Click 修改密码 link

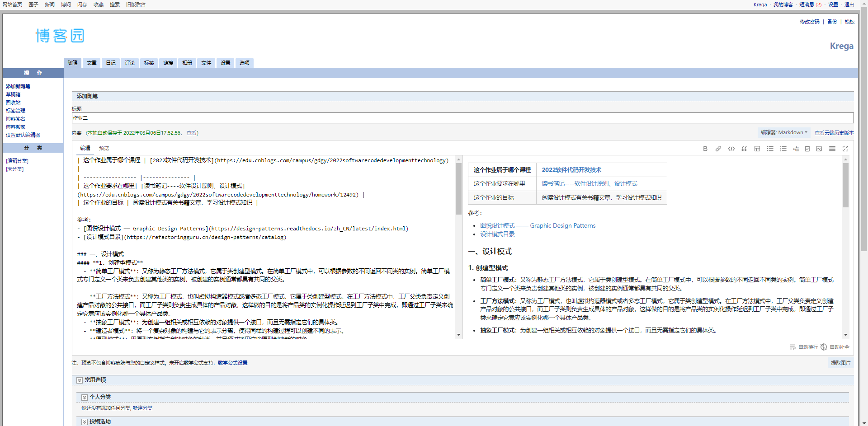click(x=810, y=22)
